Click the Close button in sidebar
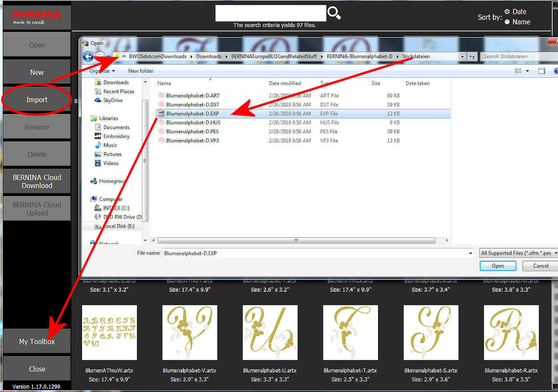The width and height of the screenshot is (558, 392). (x=37, y=368)
